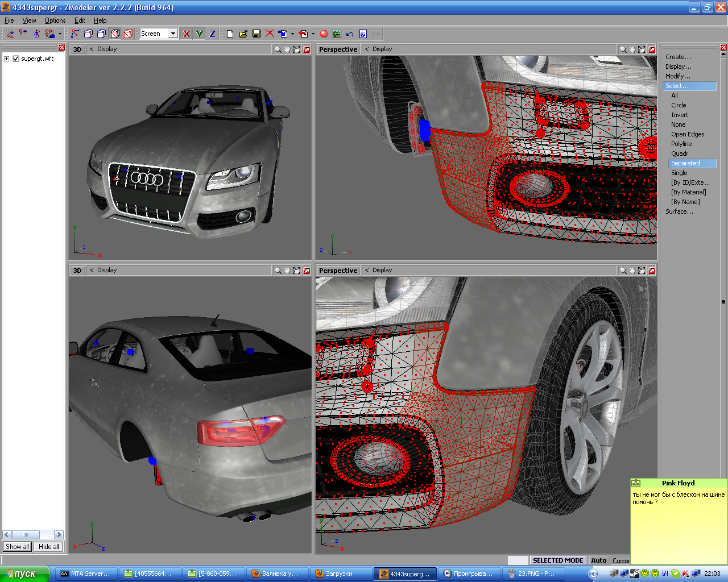Toggle the blue Z axis button
728x582 pixels.
(212, 34)
